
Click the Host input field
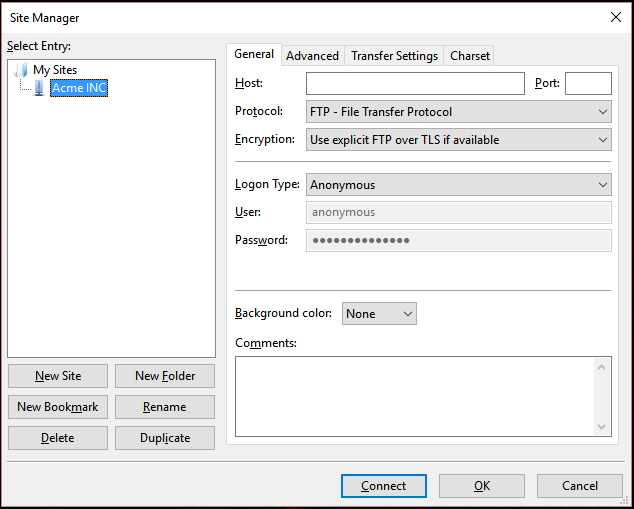(x=415, y=84)
